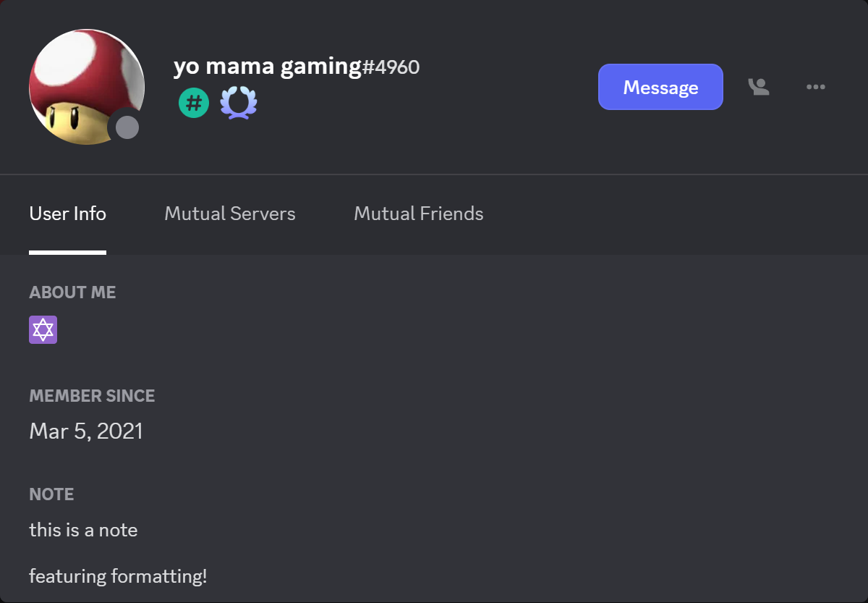The width and height of the screenshot is (868, 603).
Task: Click the ABOUT ME section header
Action: point(72,292)
